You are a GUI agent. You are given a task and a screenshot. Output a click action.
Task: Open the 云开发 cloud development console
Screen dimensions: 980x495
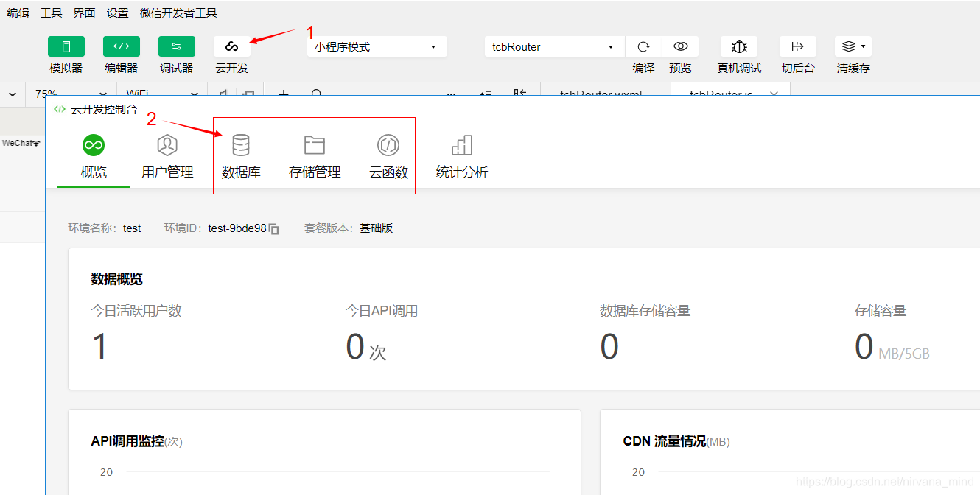[232, 46]
